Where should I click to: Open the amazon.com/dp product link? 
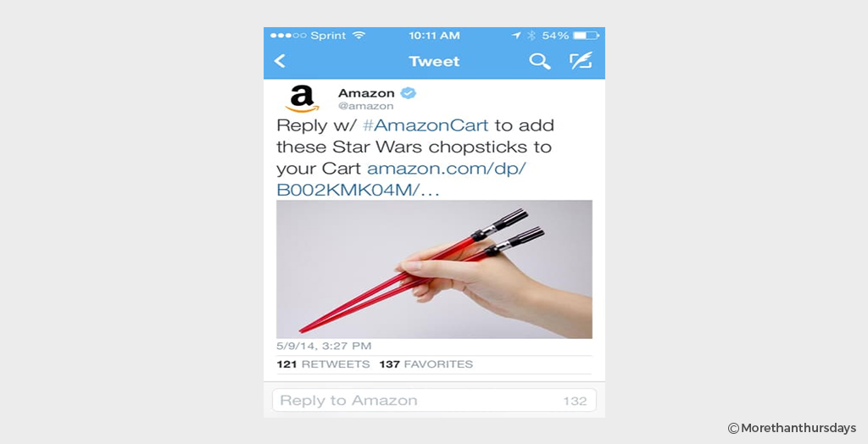401,179
